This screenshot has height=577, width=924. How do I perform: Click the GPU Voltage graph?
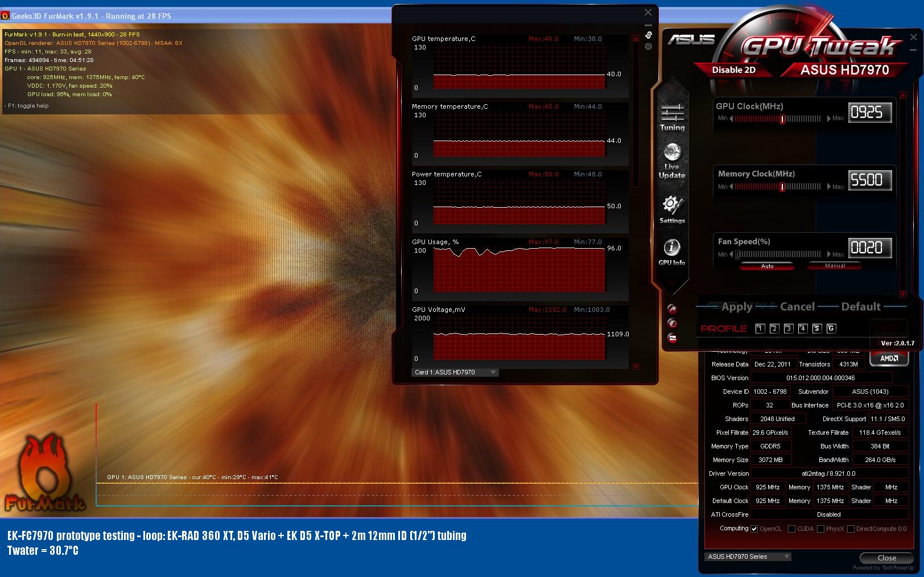(x=519, y=337)
